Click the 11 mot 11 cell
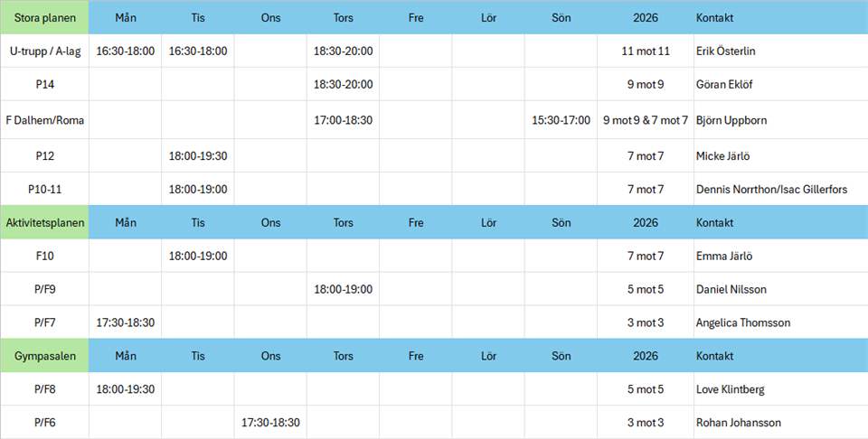 646,51
